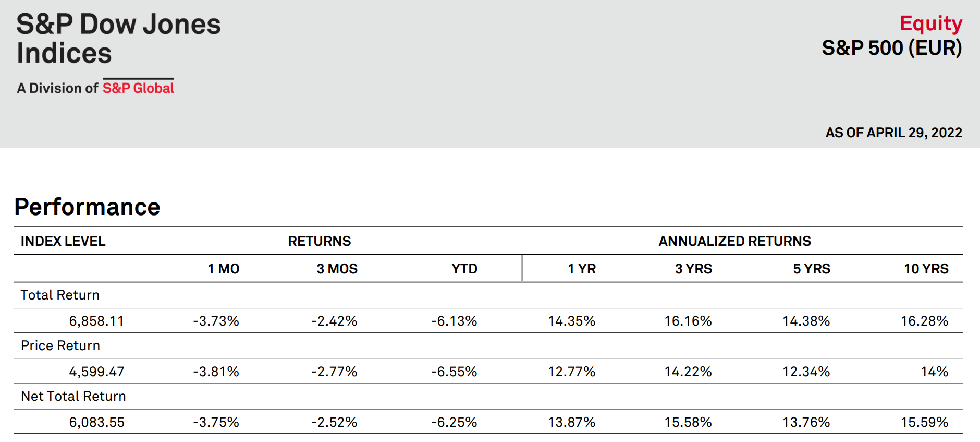Click the red S&P Global link text
This screenshot has width=980, height=442.
[x=138, y=88]
